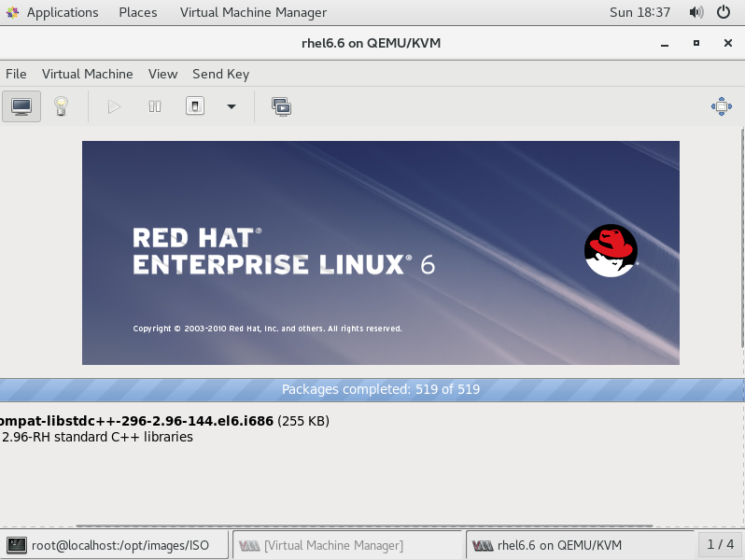Switch to fullscreen view icon
The width and height of the screenshot is (745, 560).
click(722, 106)
